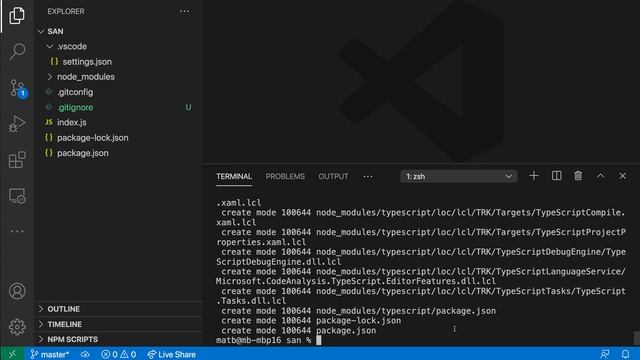640x360 pixels.
Task: Switch to the TERMINAL tab
Action: pyautogui.click(x=234, y=176)
